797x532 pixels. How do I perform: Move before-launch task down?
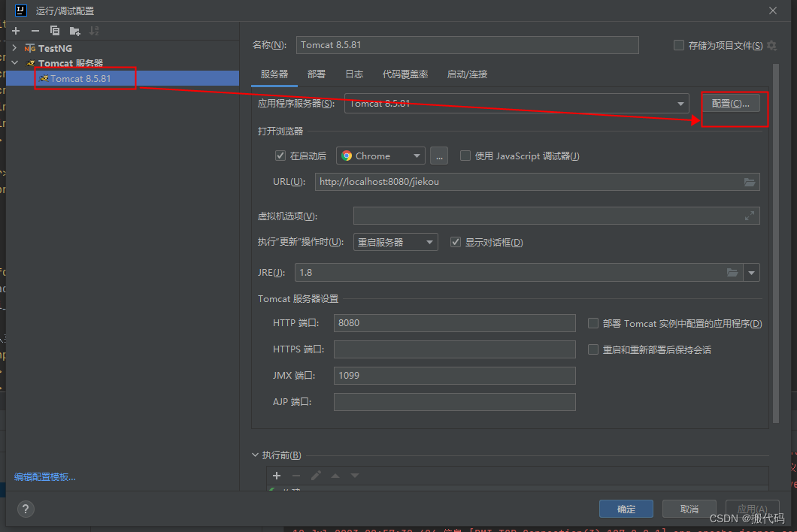click(355, 476)
